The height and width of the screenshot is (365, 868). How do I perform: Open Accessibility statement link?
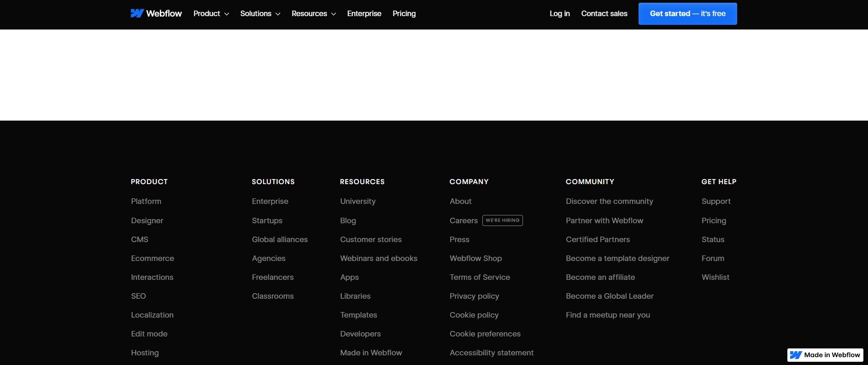point(492,353)
